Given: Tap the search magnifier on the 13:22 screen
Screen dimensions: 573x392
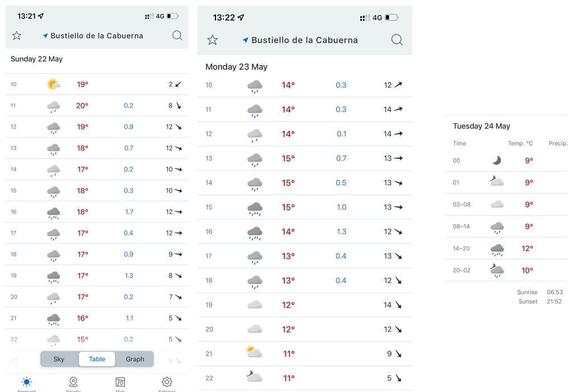Looking at the screenshot, I should [397, 40].
